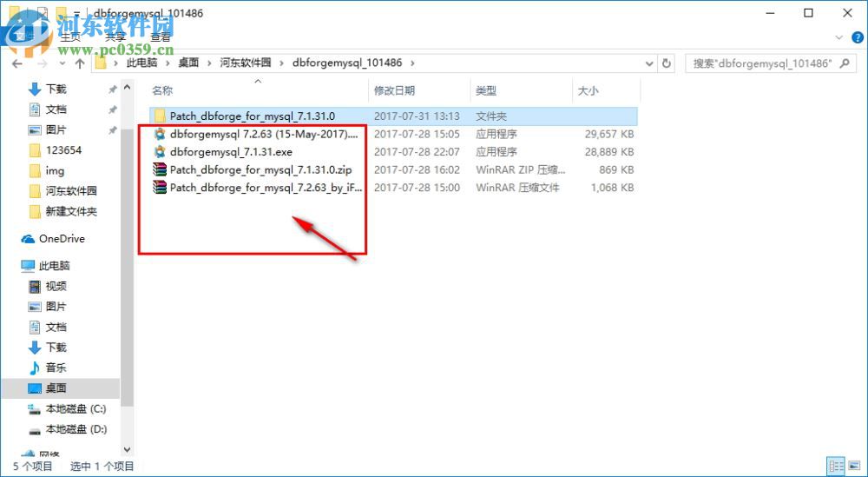The height and width of the screenshot is (477, 868).
Task: Click WinRAR ZIP 压缩 type cell
Action: pyautogui.click(x=521, y=169)
